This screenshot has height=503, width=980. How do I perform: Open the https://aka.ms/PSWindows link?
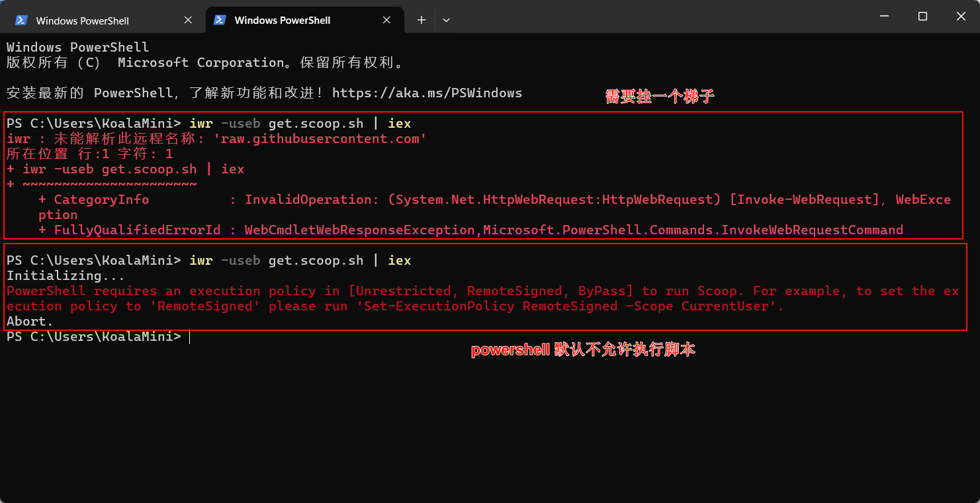point(427,93)
